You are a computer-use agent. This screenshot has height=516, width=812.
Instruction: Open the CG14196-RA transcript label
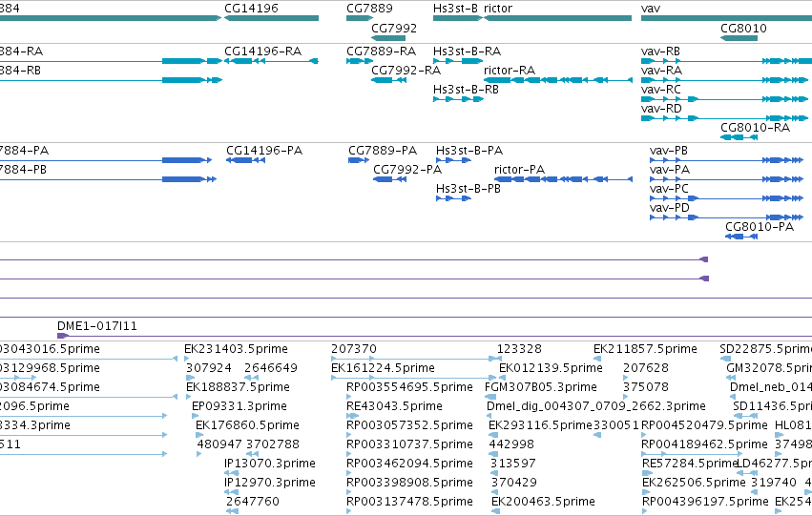[x=262, y=52]
